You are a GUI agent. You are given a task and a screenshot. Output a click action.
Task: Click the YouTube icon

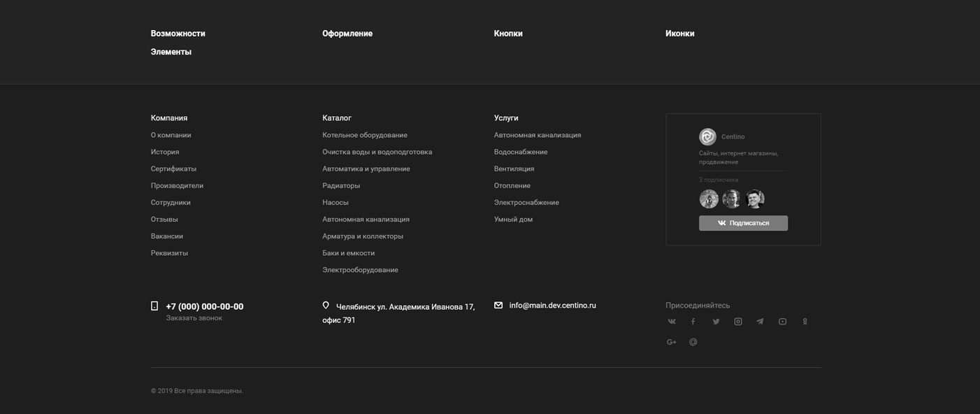(x=782, y=322)
